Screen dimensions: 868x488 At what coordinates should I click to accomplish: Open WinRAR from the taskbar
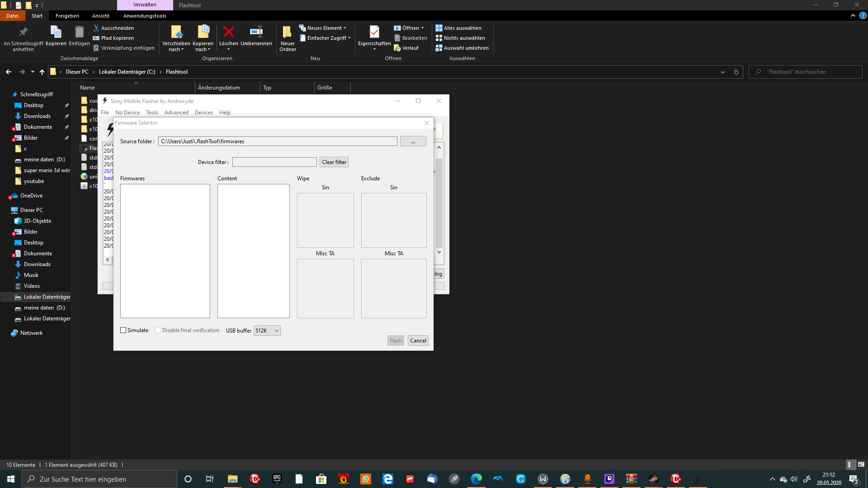pos(632,479)
